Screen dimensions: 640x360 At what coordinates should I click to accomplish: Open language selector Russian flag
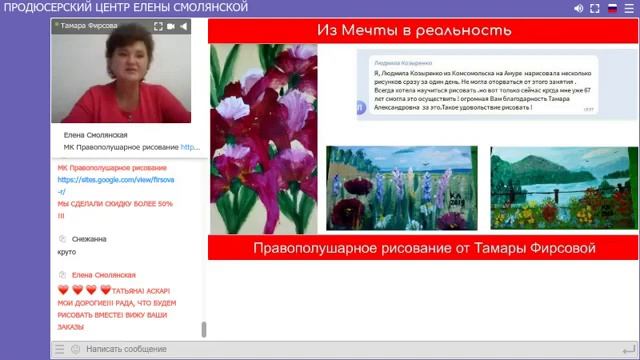tap(612, 8)
